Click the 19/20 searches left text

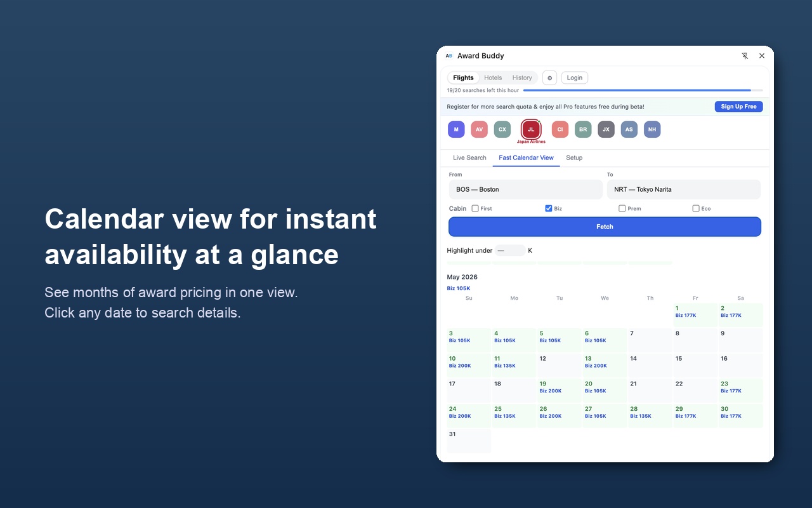coord(483,90)
